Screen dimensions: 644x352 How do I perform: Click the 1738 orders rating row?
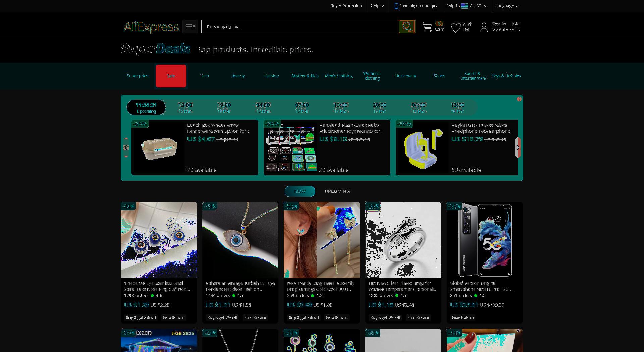(143, 296)
